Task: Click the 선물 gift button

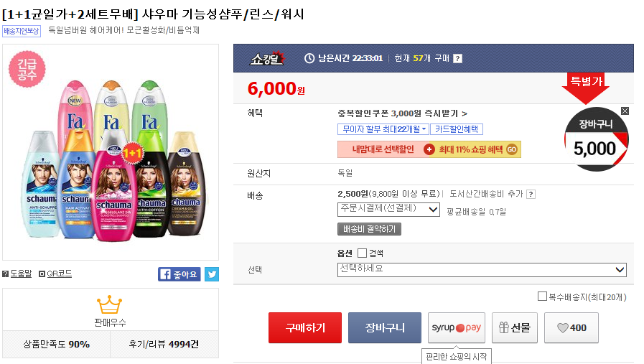Action: pos(514,328)
